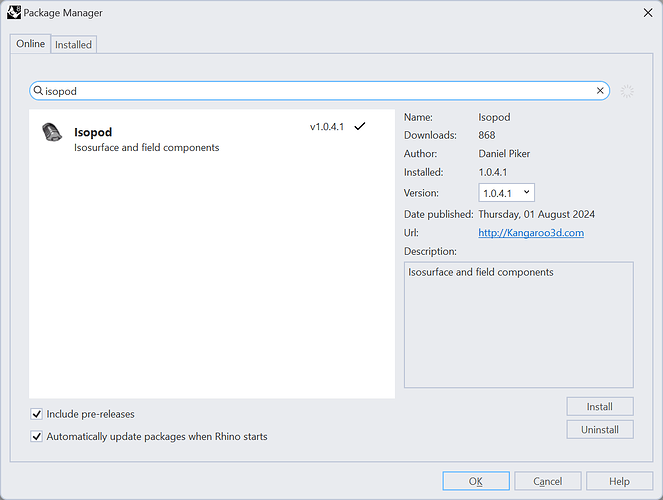Open the Kangaroo3d.com link
Screen dimensions: 663x500
tap(531, 233)
